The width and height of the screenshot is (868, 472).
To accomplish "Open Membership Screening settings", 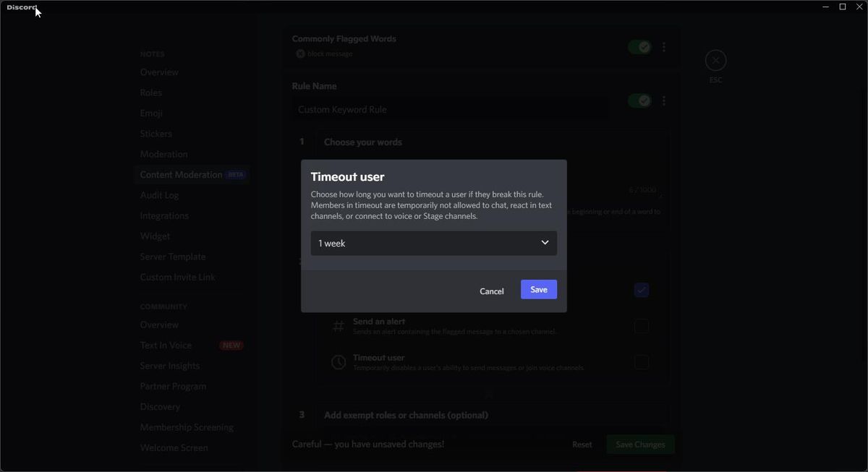I will coord(187,426).
